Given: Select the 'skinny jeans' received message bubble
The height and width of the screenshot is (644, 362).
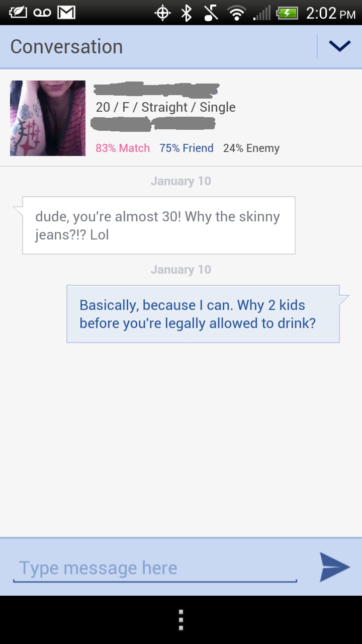Looking at the screenshot, I should coord(158,225).
